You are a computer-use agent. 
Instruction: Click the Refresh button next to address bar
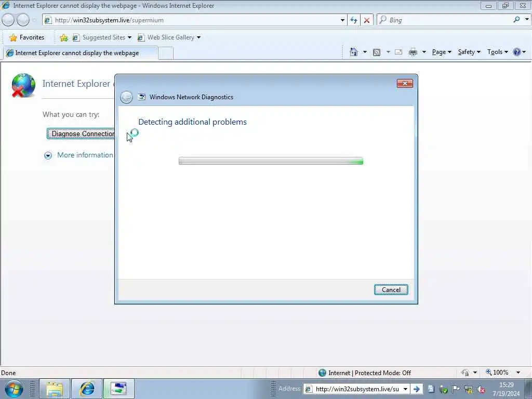[x=354, y=20]
